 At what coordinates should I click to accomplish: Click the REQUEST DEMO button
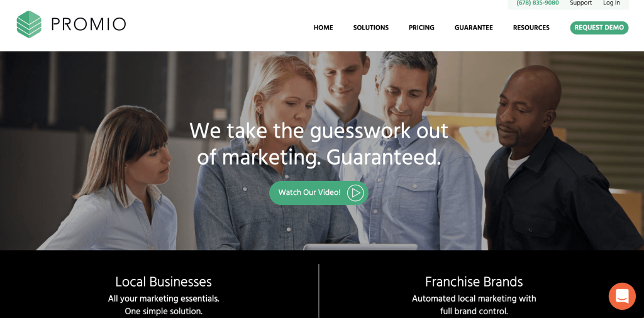click(x=599, y=28)
